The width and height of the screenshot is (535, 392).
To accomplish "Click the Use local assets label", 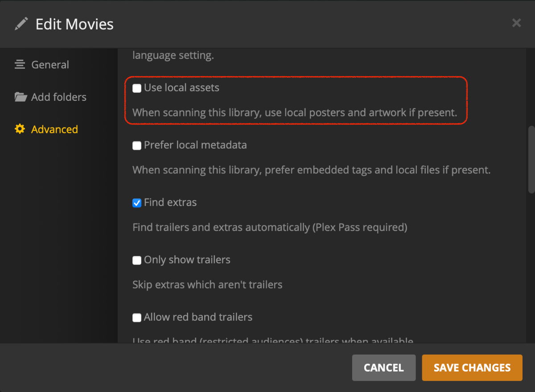I will pyautogui.click(x=181, y=88).
